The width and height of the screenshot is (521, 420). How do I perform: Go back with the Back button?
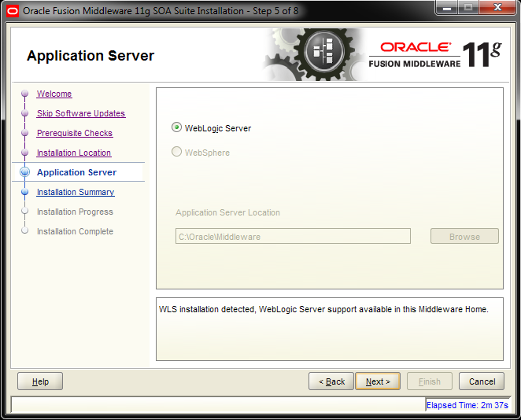(x=331, y=381)
